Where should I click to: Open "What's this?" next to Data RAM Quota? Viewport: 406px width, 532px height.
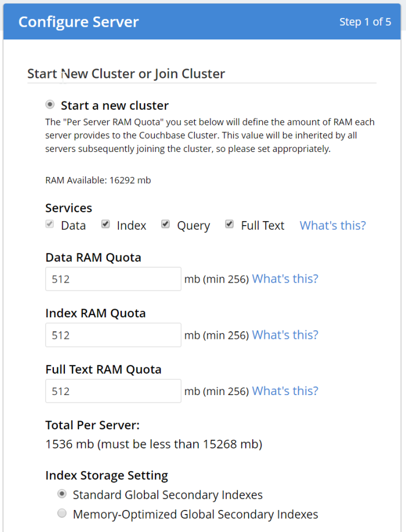click(x=285, y=278)
